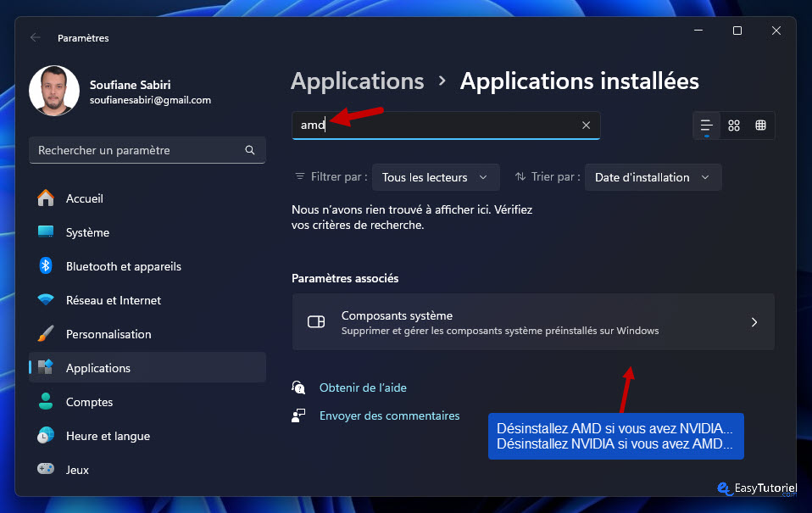Click the help headset icon
812x513 pixels.
click(298, 388)
